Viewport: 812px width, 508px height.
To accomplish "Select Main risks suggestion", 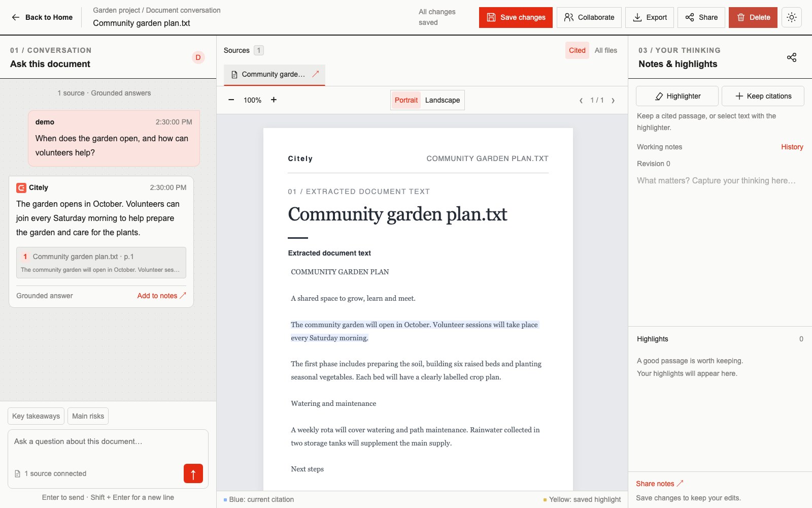I will click(x=88, y=416).
